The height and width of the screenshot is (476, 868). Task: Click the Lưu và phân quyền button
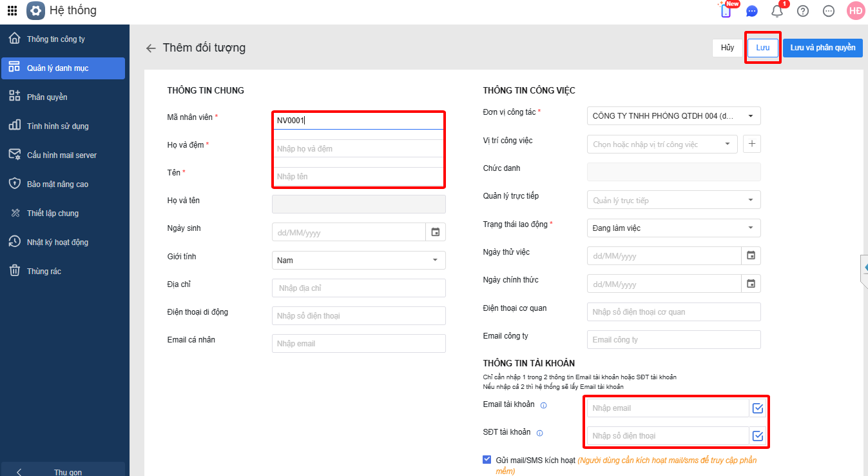(x=822, y=48)
